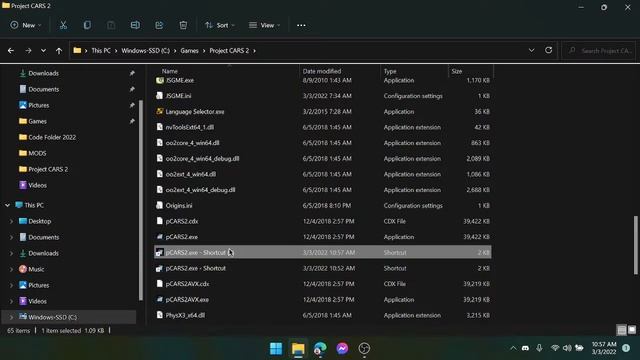Click the Share icon in toolbar

[x=159, y=25]
